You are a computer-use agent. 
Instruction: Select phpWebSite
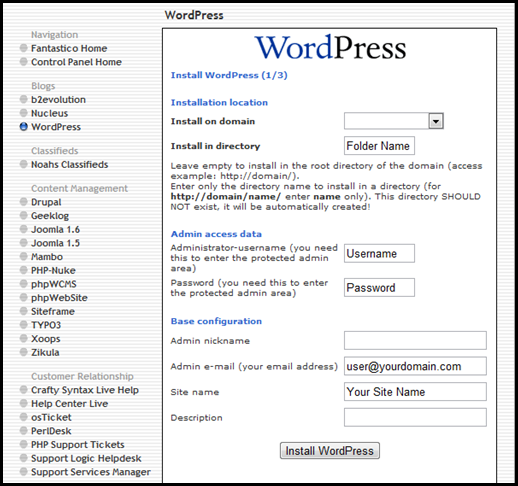(x=59, y=298)
